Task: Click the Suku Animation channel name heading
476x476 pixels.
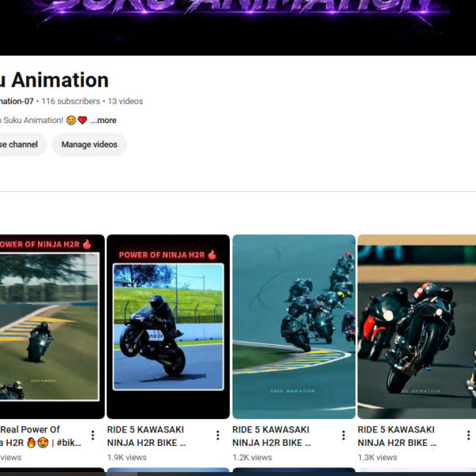Action: tap(54, 80)
